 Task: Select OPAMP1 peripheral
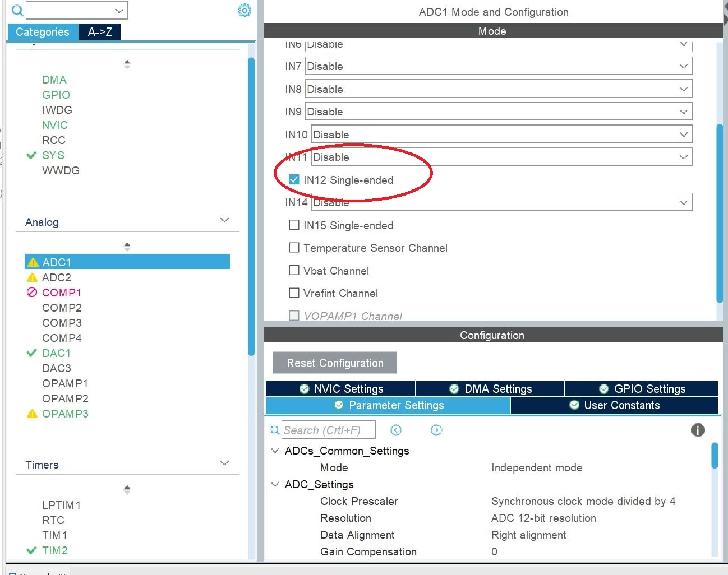(65, 383)
